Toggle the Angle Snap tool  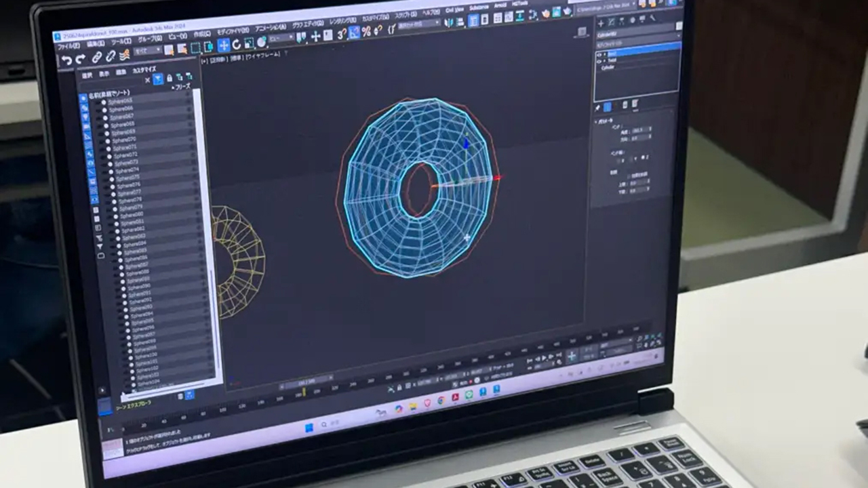[355, 32]
